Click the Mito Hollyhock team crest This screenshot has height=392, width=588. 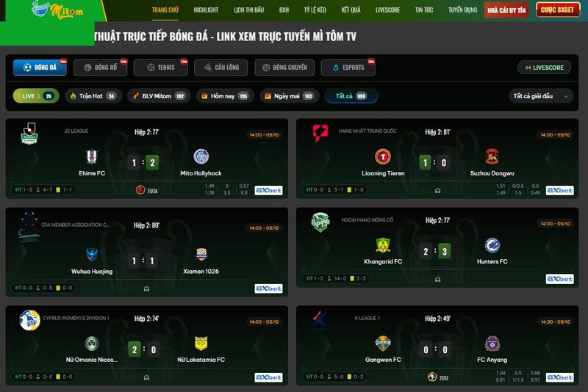point(201,156)
